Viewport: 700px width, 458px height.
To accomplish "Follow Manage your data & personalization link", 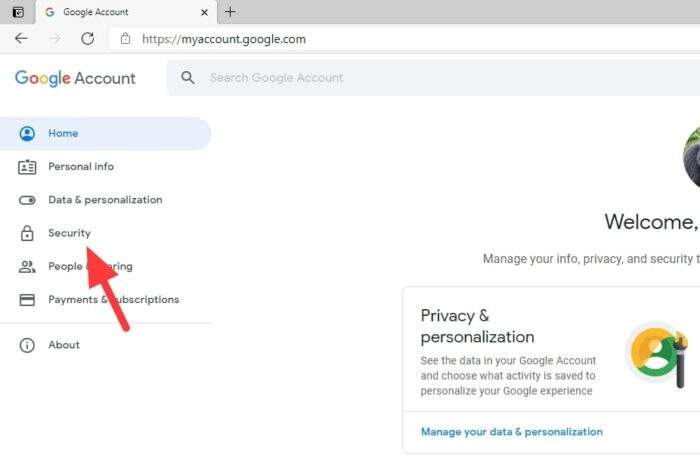I will (x=512, y=432).
